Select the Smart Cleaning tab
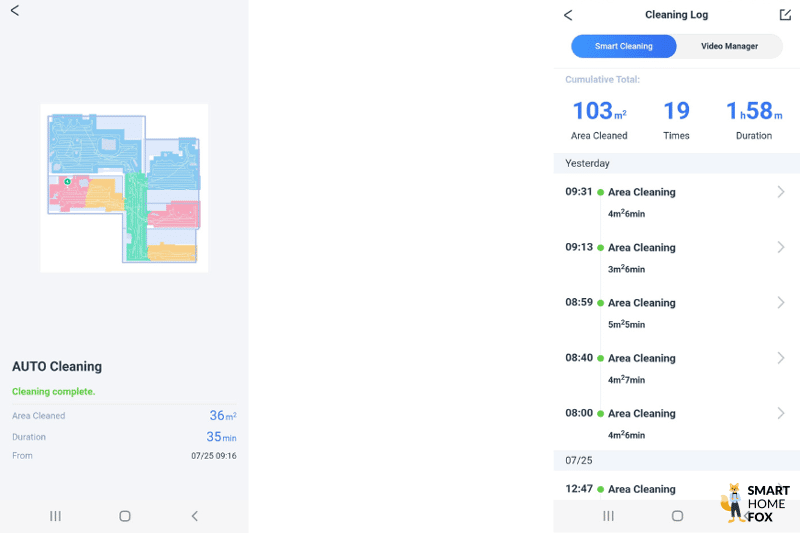 click(623, 46)
